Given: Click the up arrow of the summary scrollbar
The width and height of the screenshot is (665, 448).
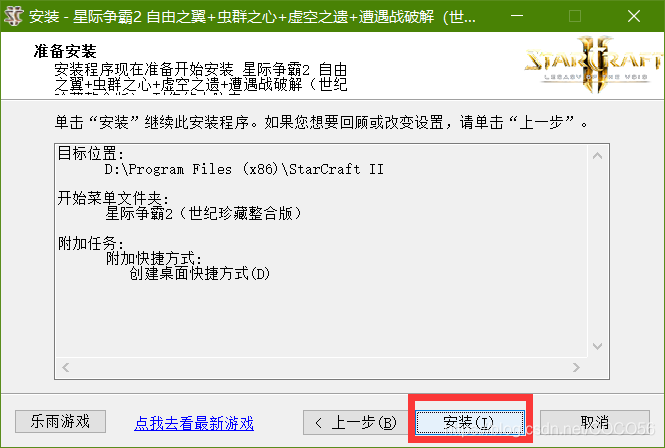Looking at the screenshot, I should coord(598,156).
